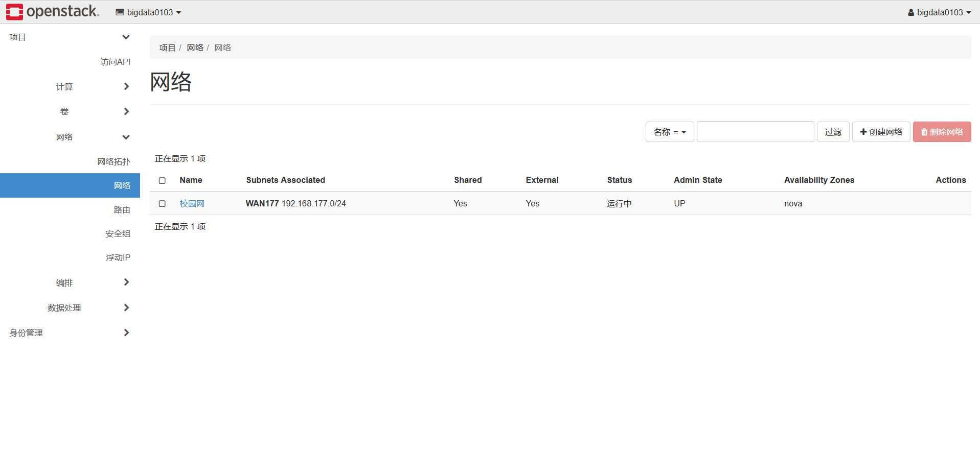Expand the 卷 section chevron
980x472 pixels.
[126, 111]
